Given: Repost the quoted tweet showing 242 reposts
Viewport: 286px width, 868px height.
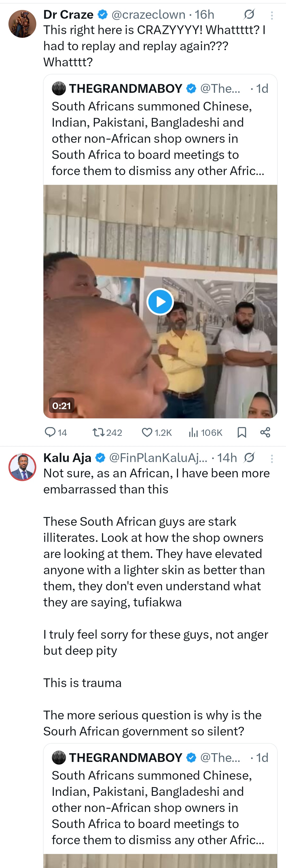Looking at the screenshot, I should 99,433.
